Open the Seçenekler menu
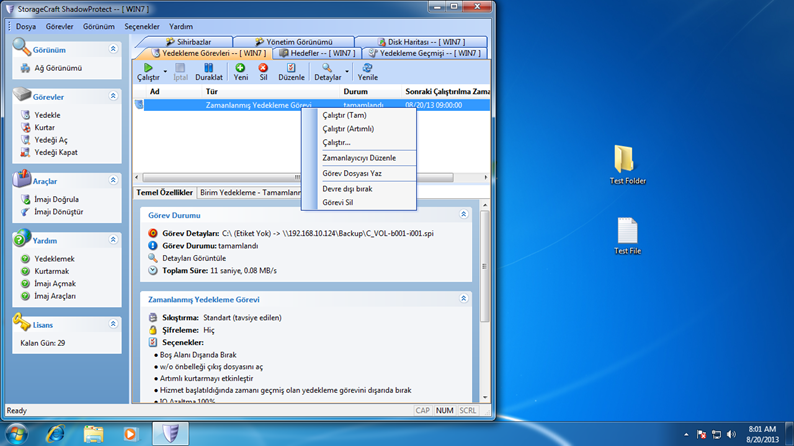The width and height of the screenshot is (794, 446). (x=142, y=26)
